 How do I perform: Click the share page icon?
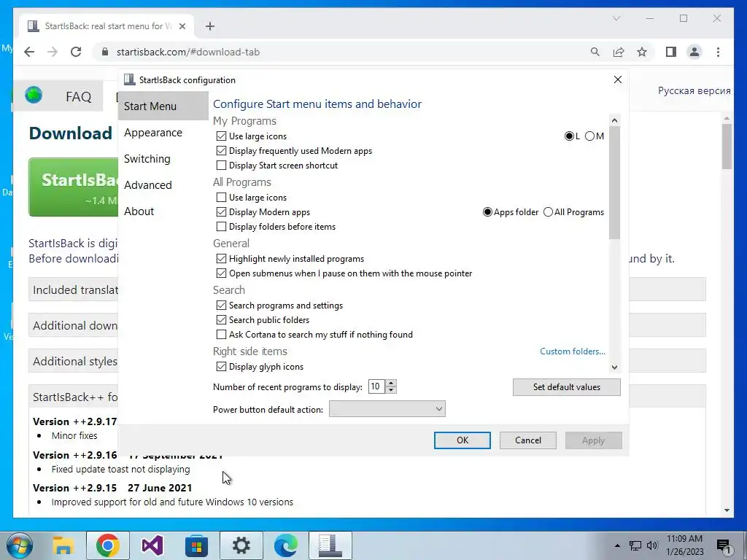click(619, 52)
